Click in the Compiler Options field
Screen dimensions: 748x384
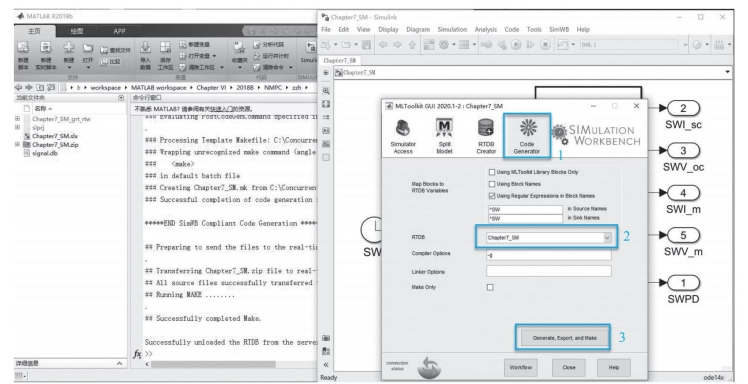click(x=549, y=256)
